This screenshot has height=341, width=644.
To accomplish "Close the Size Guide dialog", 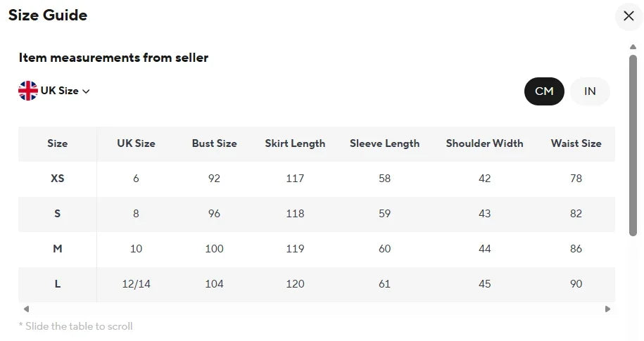I will (629, 16).
